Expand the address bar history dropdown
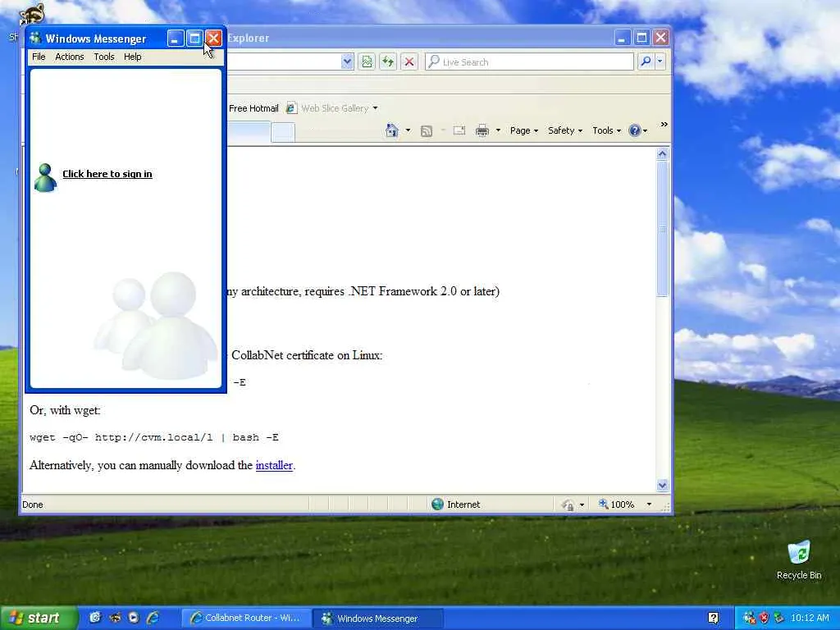 [x=347, y=62]
